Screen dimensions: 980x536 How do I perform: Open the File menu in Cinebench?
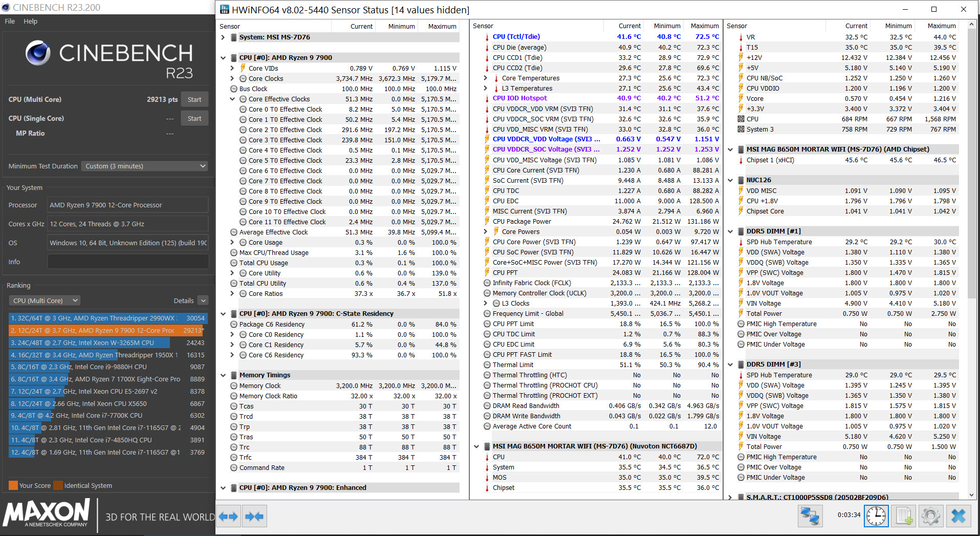(10, 21)
